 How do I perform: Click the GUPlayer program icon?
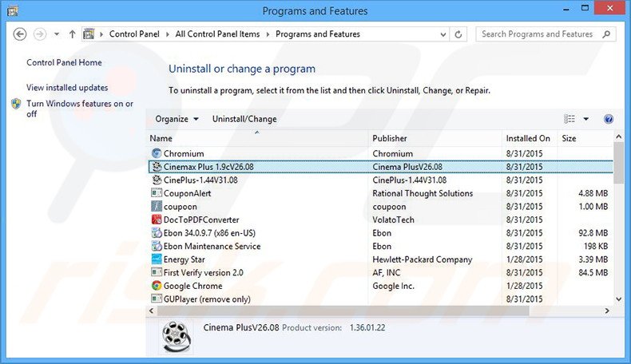[157, 299]
